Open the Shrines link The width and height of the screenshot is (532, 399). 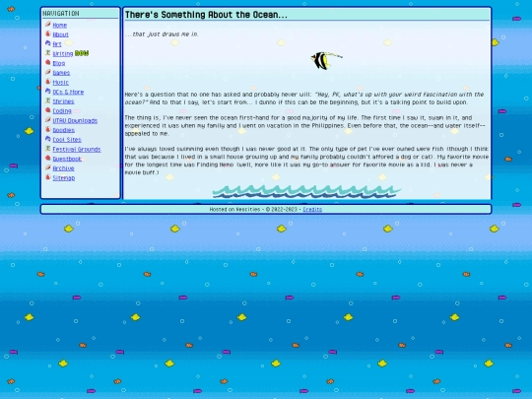[63, 101]
